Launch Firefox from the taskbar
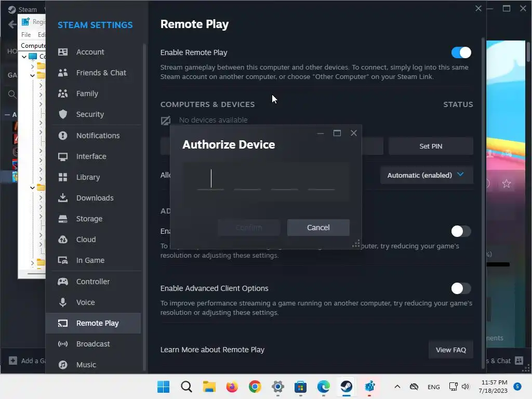 pos(232,387)
